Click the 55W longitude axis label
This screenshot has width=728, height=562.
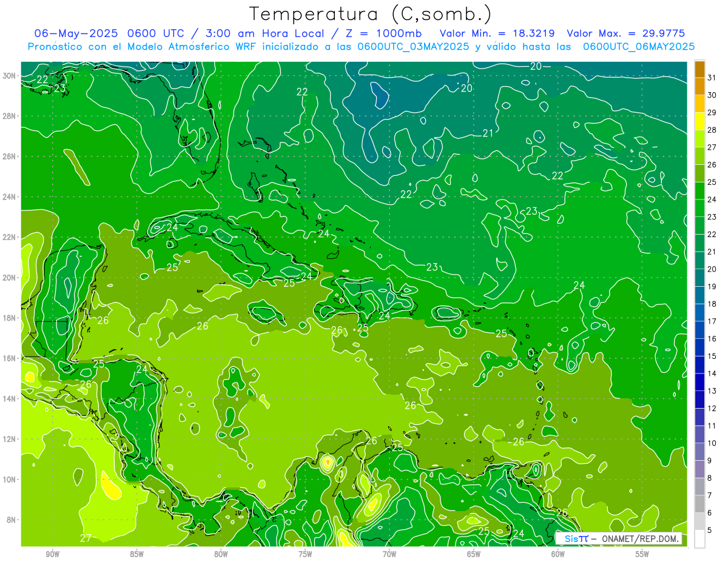coord(642,554)
